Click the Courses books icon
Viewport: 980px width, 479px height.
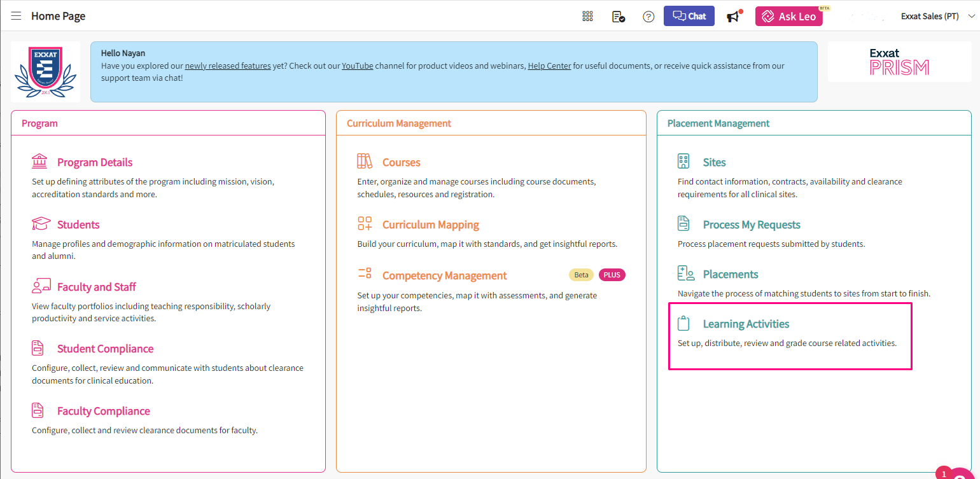(x=365, y=162)
